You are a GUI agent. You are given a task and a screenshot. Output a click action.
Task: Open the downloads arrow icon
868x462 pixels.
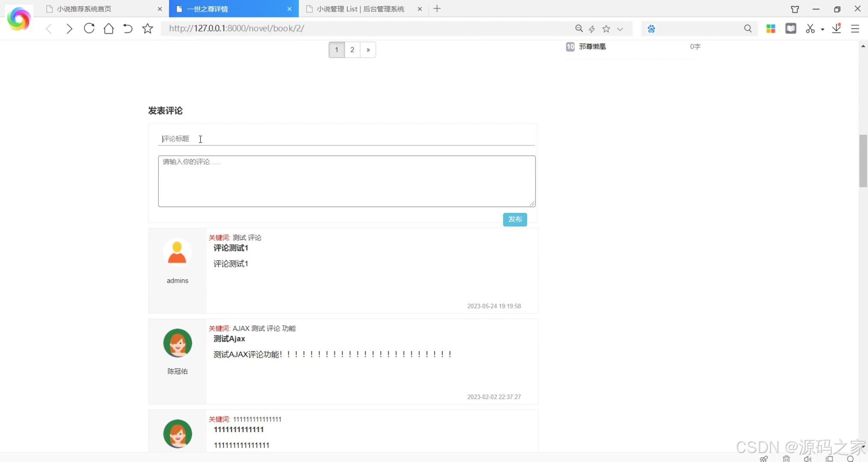[x=836, y=29]
